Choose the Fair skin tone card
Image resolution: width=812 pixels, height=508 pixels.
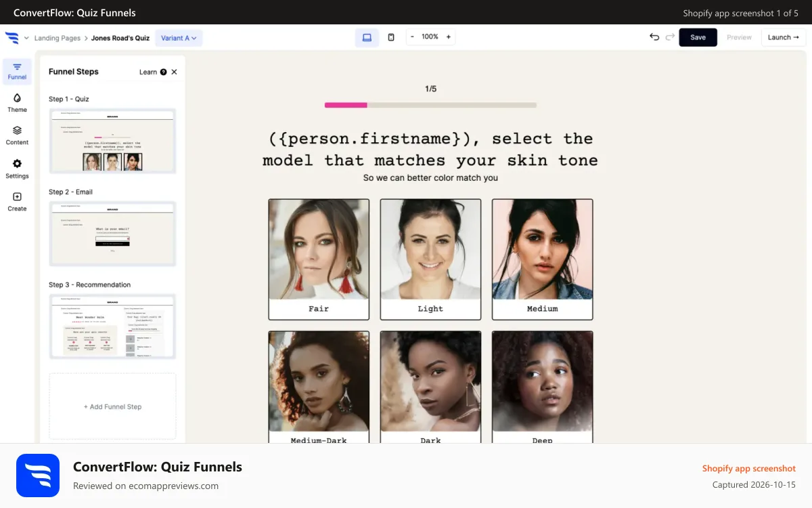(319, 259)
